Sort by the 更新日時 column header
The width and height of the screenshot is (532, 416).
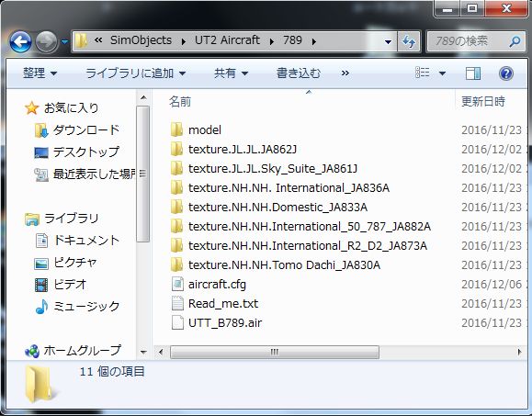(x=483, y=101)
